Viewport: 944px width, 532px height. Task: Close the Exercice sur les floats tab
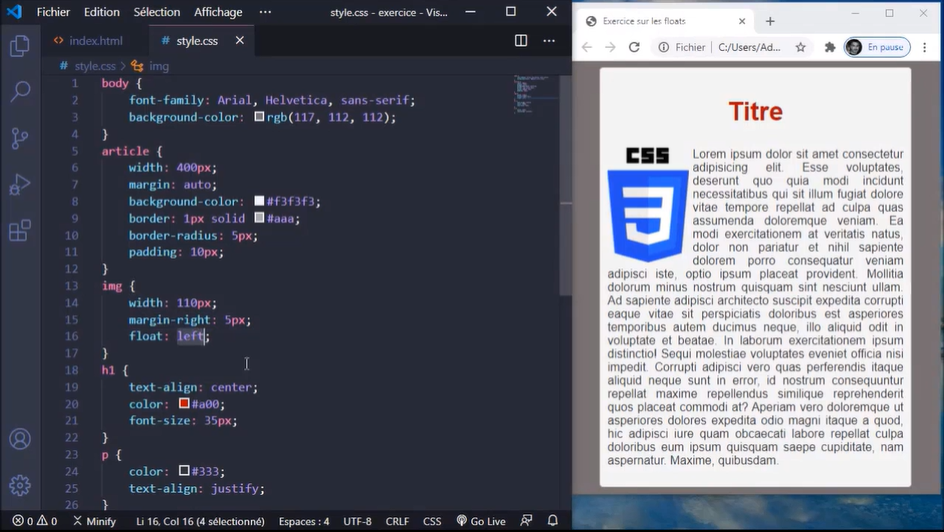click(x=742, y=21)
